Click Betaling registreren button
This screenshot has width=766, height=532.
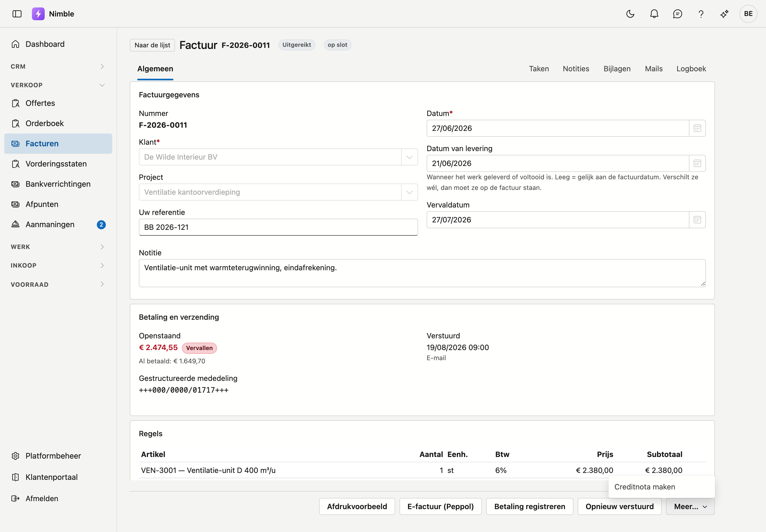click(530, 506)
